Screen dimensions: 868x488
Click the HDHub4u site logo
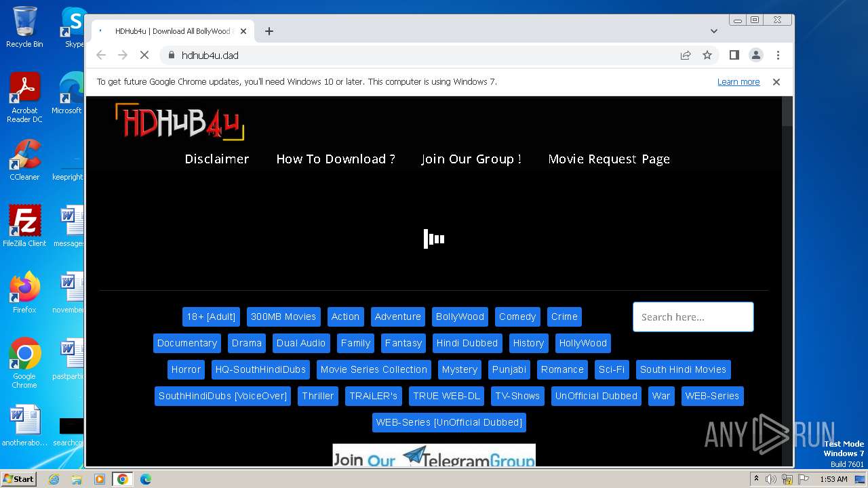179,121
